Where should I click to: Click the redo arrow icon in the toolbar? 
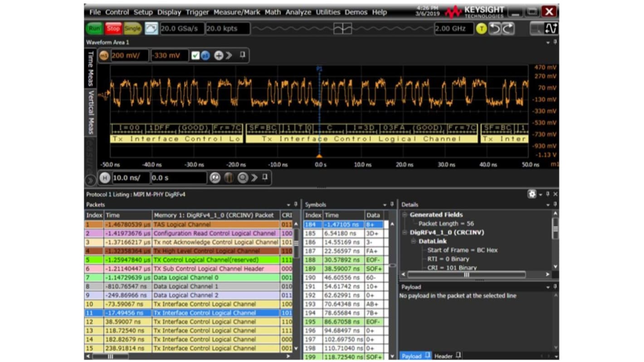coord(508,29)
